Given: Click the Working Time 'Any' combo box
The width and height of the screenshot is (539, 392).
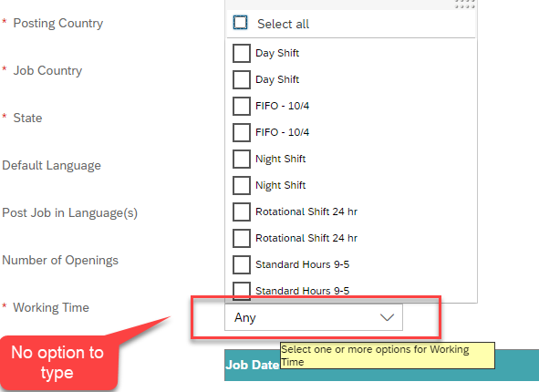Looking at the screenshot, I should coord(314,317).
